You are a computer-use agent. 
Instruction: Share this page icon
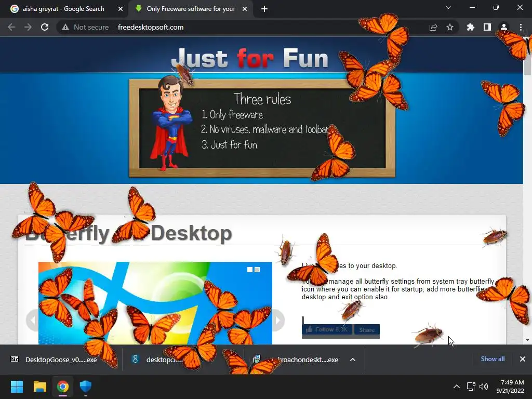433,27
